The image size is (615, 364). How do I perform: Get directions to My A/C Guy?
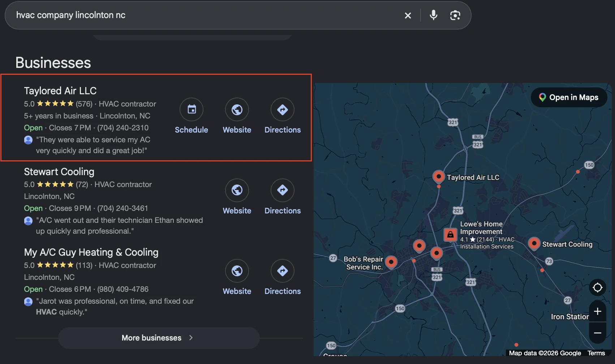pos(283,271)
